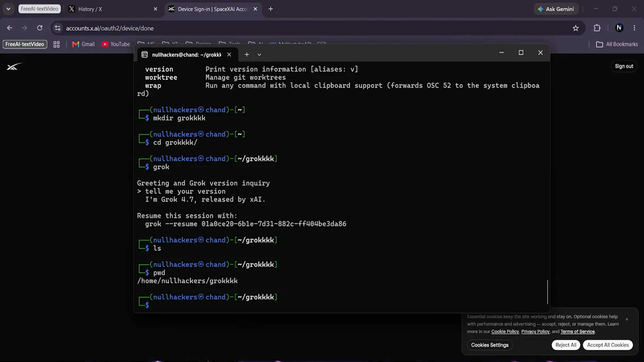Close the History / X tab
This screenshot has width=644, height=362.
pos(155,9)
